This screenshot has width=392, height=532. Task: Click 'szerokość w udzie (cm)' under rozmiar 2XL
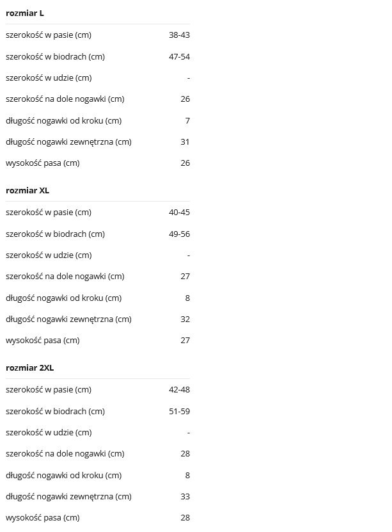point(49,432)
